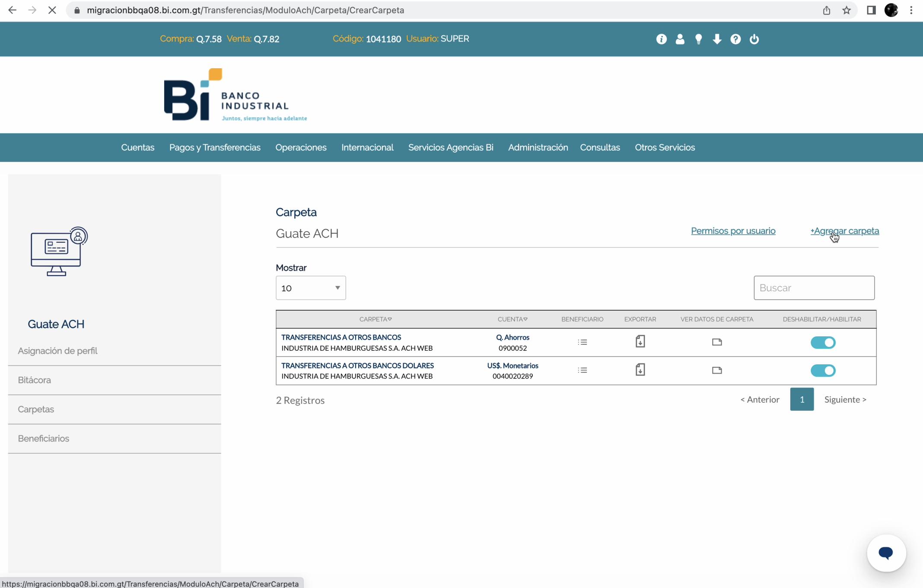Screen dimensions: 923x588
Task: Click the info icon in top bar
Action: (x=661, y=39)
